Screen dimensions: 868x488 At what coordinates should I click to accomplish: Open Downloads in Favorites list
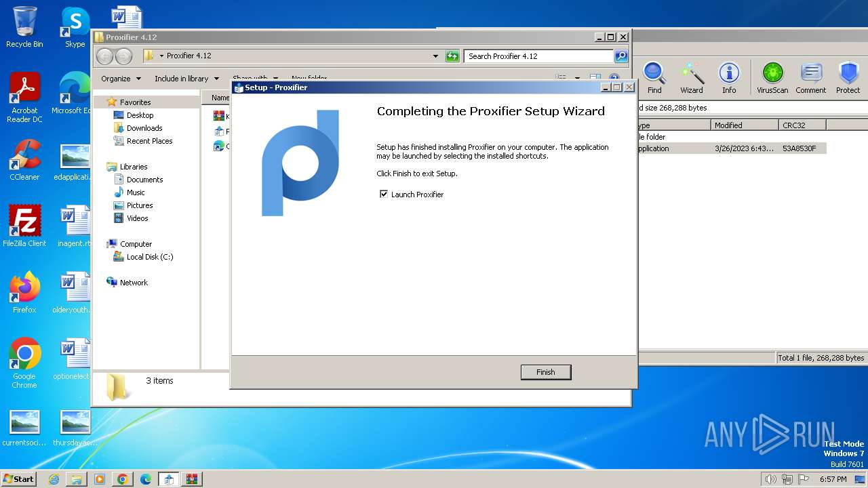[144, 128]
